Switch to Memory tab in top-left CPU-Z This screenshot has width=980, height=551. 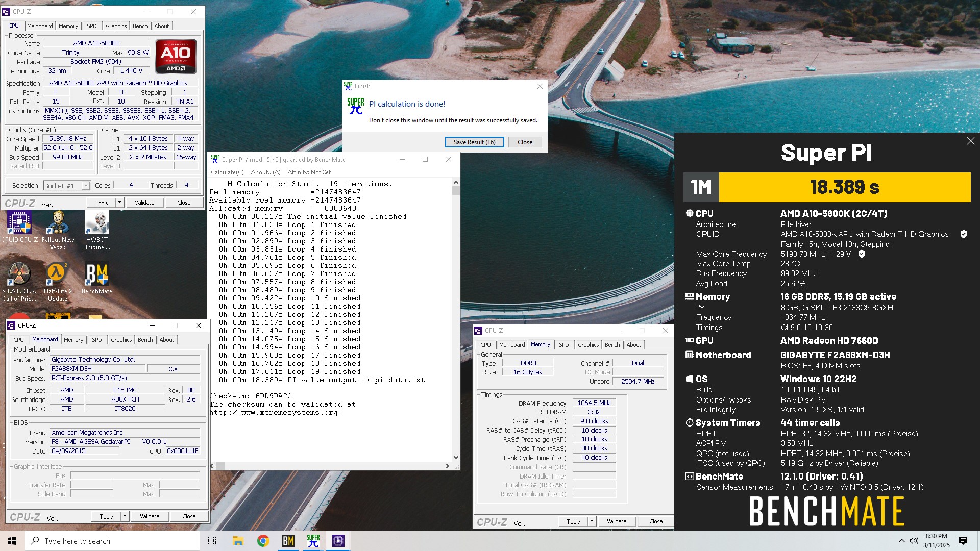click(x=68, y=26)
